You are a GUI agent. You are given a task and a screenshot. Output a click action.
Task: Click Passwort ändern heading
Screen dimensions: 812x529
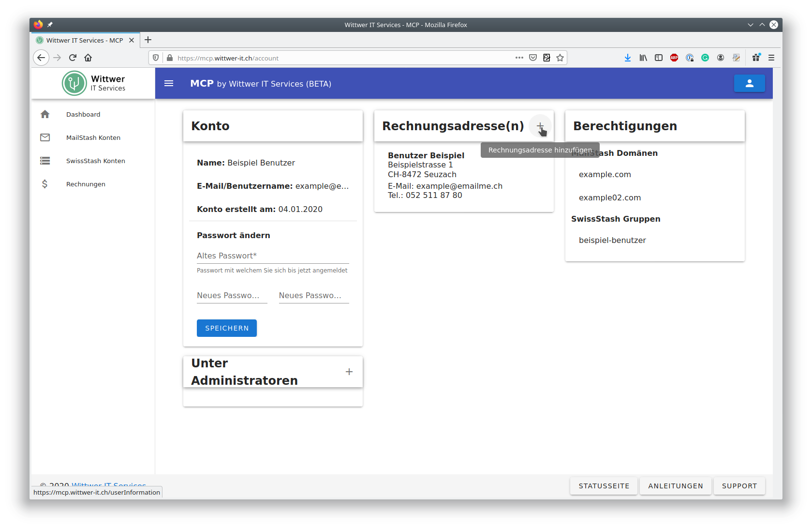(x=234, y=235)
